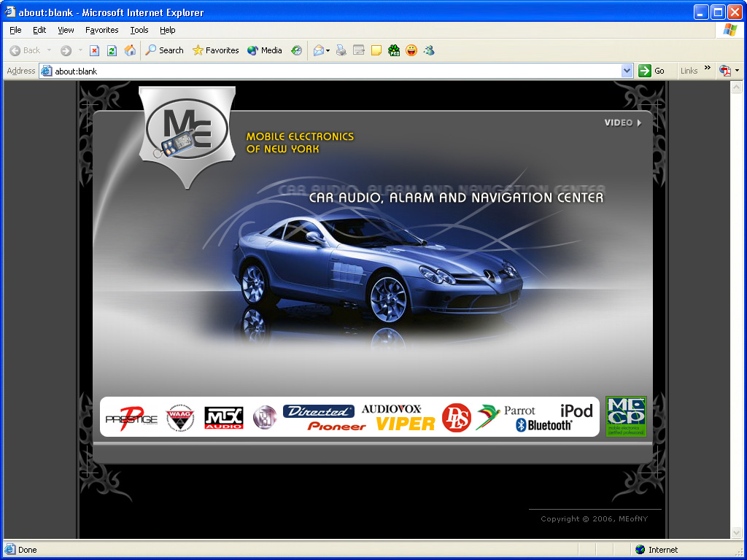Click inside the address bar field
The width and height of the screenshot is (747, 560).
point(328,71)
